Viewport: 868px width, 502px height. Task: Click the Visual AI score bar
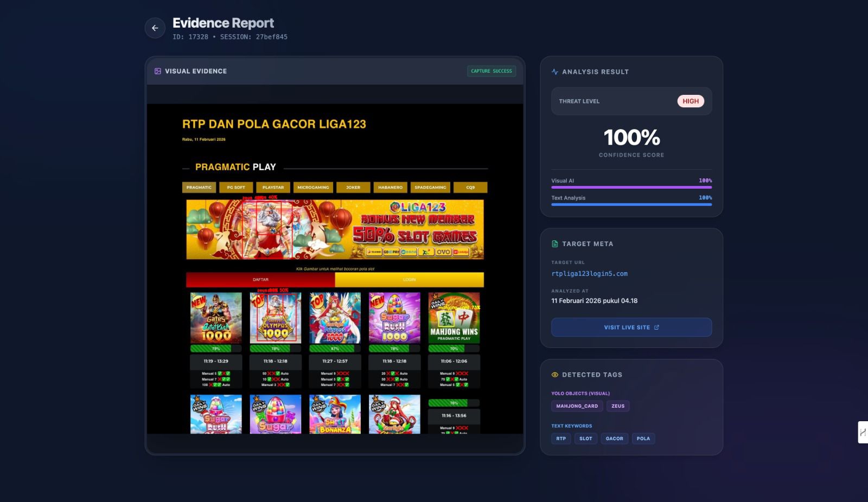pyautogui.click(x=631, y=187)
